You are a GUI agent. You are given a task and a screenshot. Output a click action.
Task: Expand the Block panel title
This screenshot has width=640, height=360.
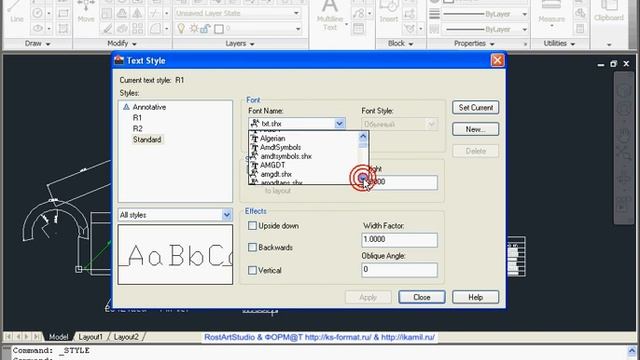400,43
